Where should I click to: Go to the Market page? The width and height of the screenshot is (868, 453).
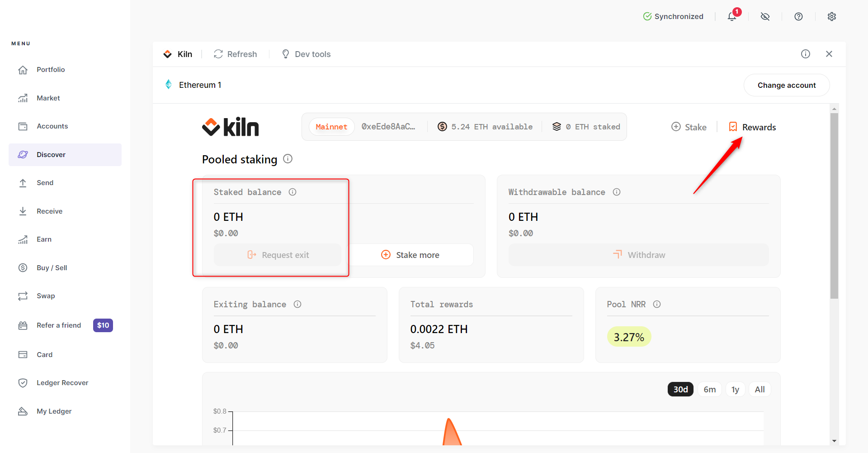pos(65,98)
